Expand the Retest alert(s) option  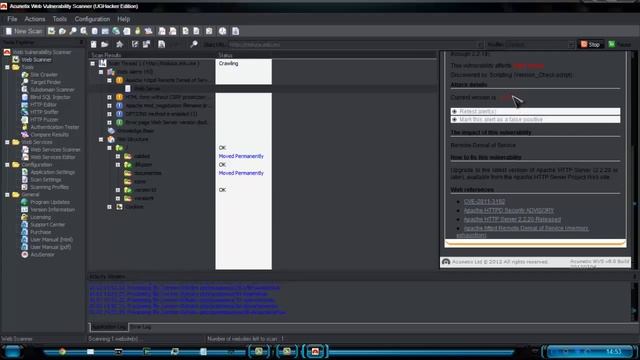click(536, 111)
